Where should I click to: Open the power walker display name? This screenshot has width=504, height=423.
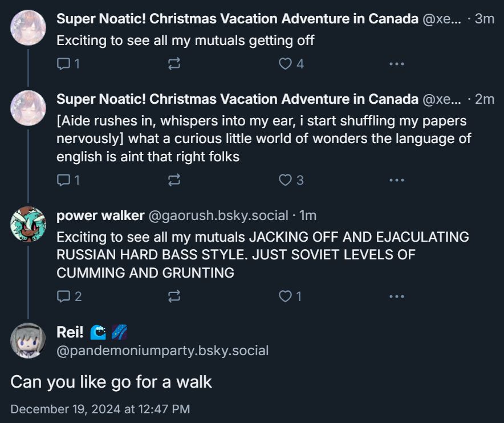100,215
